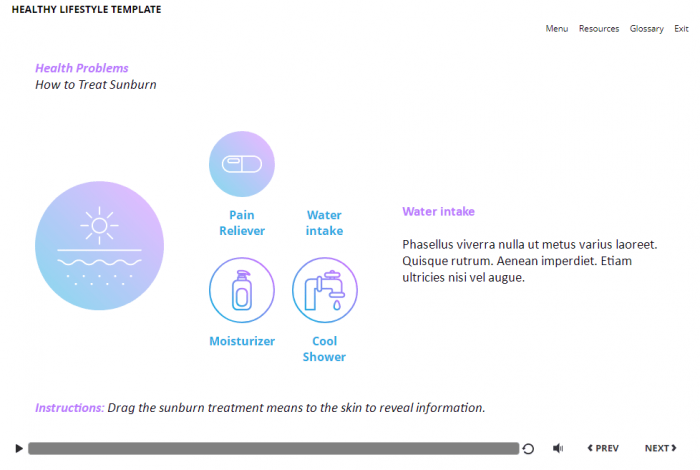
Task: Click the Health Problems title
Action: (x=82, y=68)
